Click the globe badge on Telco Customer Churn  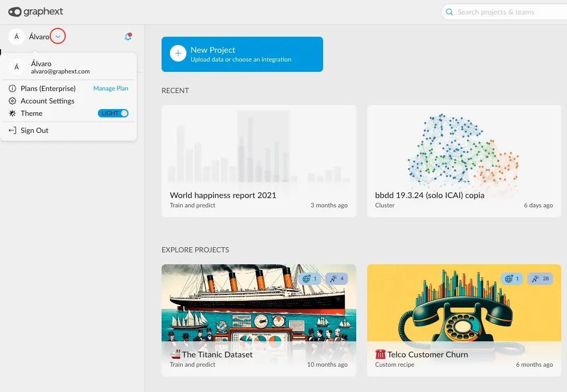click(x=512, y=278)
